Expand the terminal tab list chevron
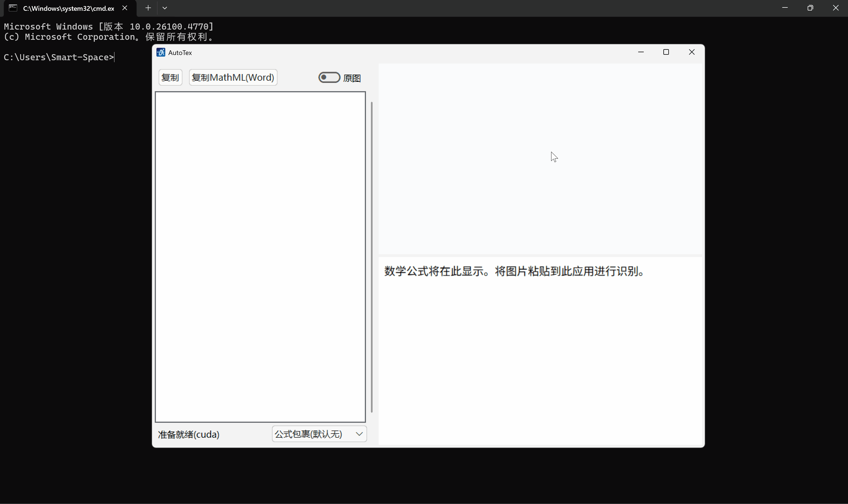 165,8
